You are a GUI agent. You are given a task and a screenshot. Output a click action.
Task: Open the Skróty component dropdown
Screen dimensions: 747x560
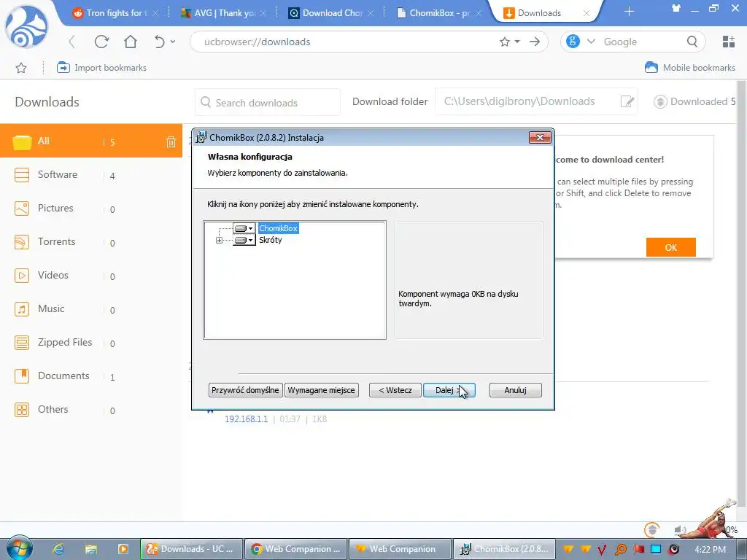[x=244, y=240]
